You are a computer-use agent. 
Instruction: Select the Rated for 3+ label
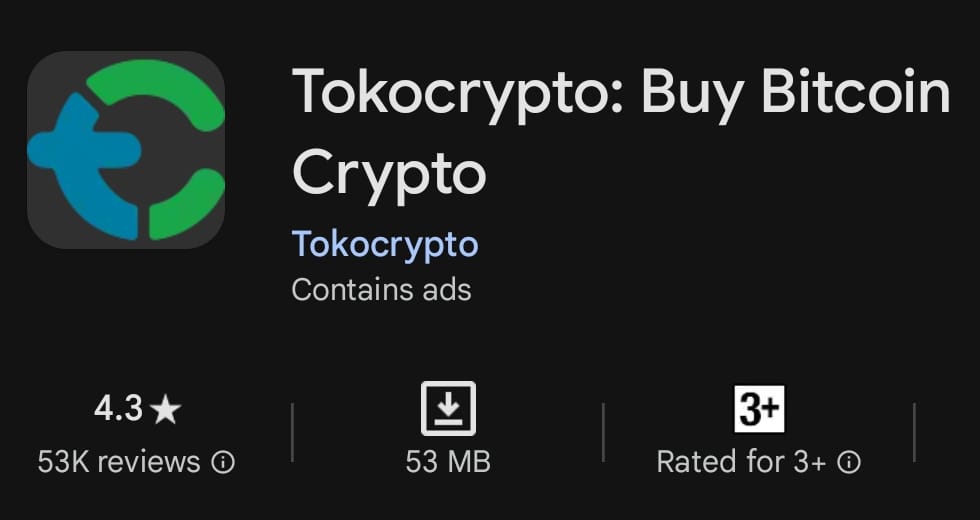741,462
